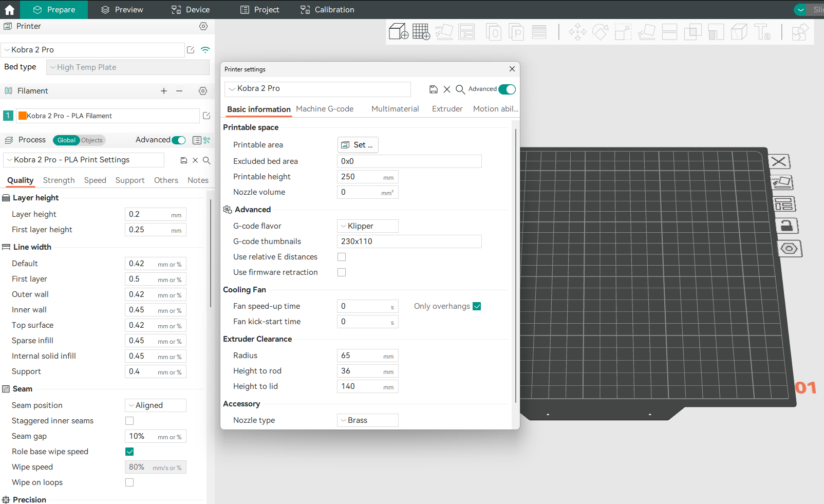Select the Support painting tool
The width and height of the screenshot is (824, 504).
pos(716,32)
